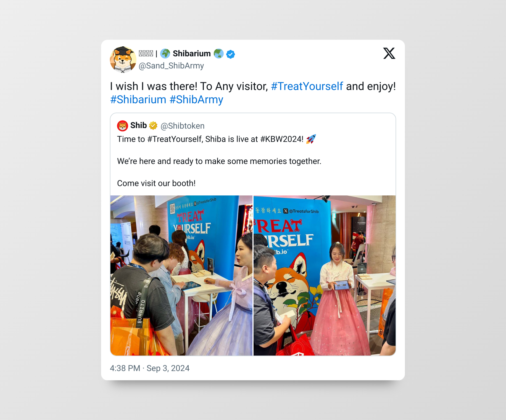Click the blue verified badge

(x=231, y=54)
